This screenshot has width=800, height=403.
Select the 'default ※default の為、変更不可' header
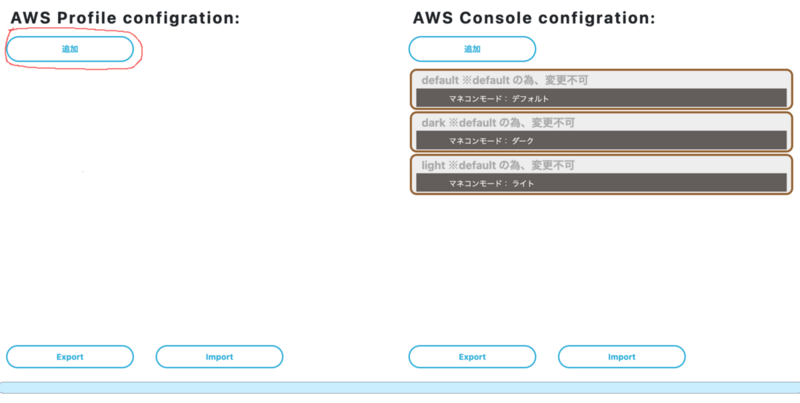(x=506, y=81)
